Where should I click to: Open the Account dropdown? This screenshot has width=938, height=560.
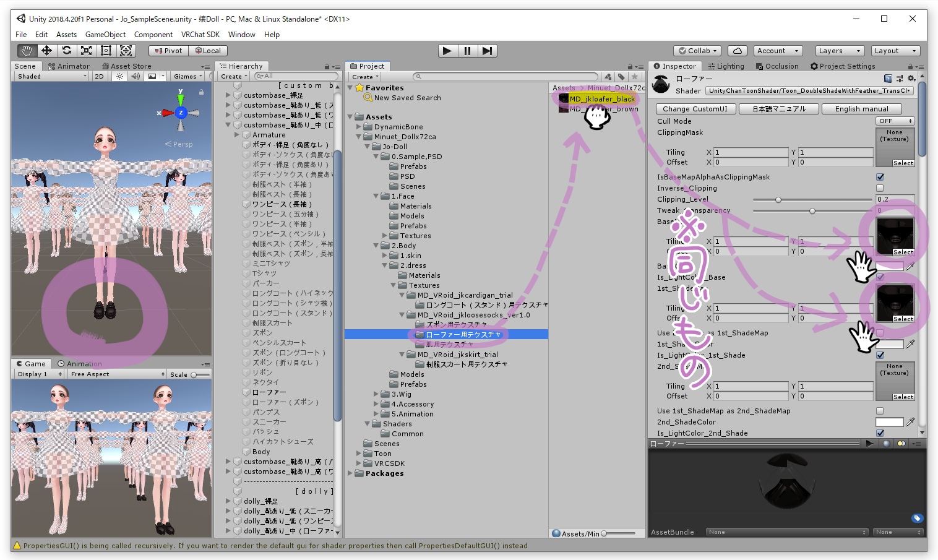point(778,51)
